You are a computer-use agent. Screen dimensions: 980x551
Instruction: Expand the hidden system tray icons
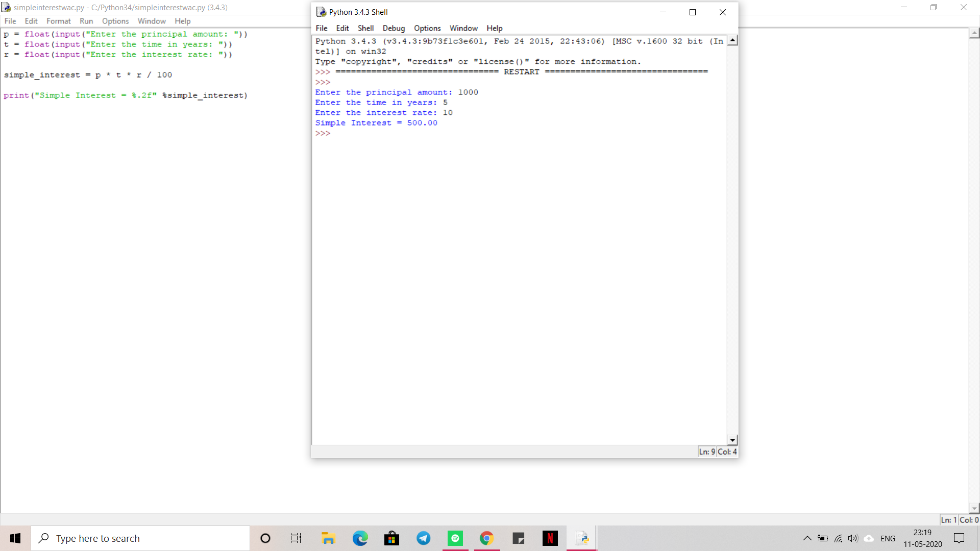pyautogui.click(x=807, y=538)
